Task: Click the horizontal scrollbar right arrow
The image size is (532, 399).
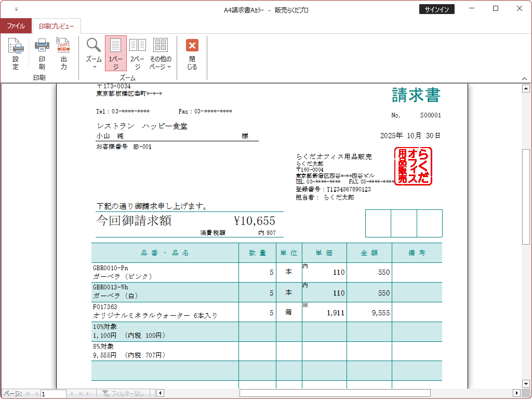Action: click(x=516, y=393)
